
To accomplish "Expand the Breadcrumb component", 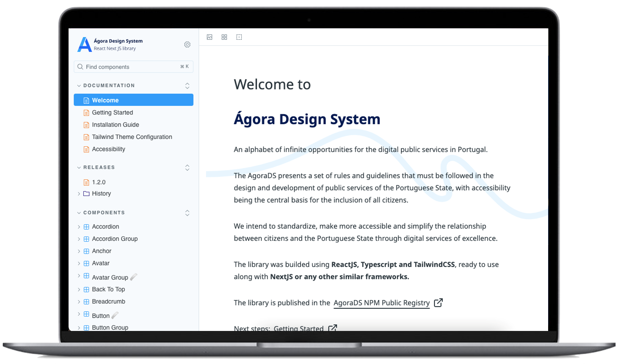I will (x=79, y=301).
